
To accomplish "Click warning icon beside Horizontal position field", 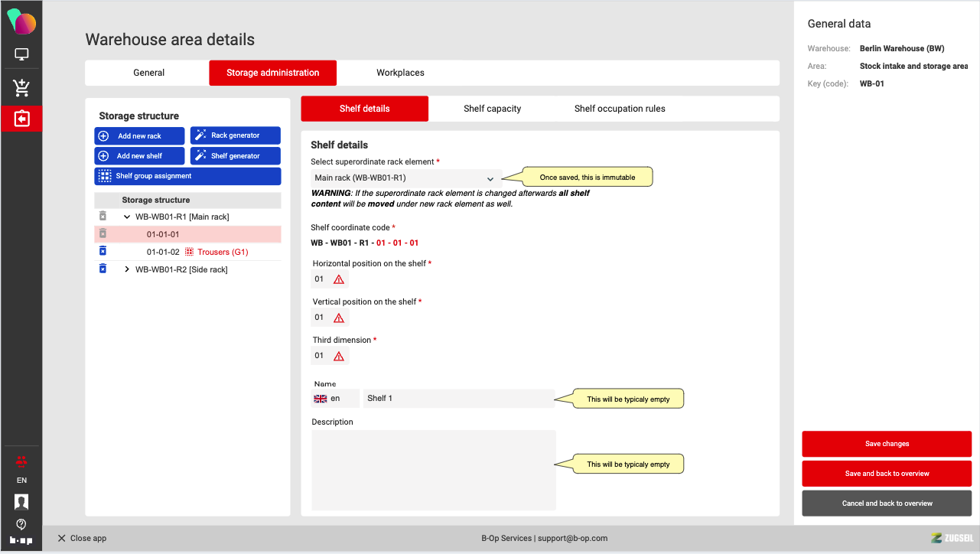I will coord(339,279).
